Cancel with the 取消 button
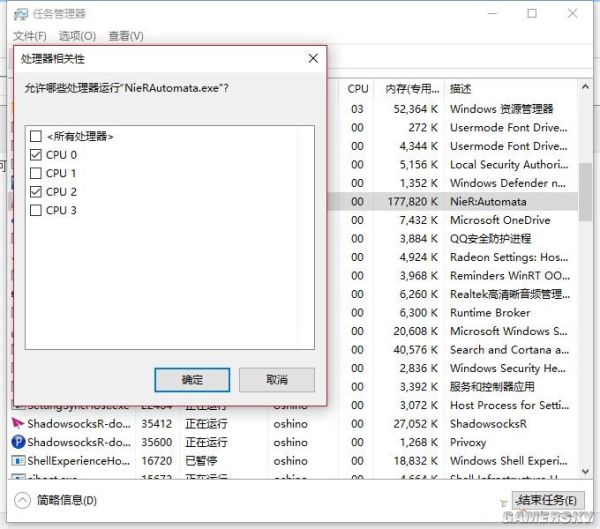600x529 pixels. coord(277,380)
